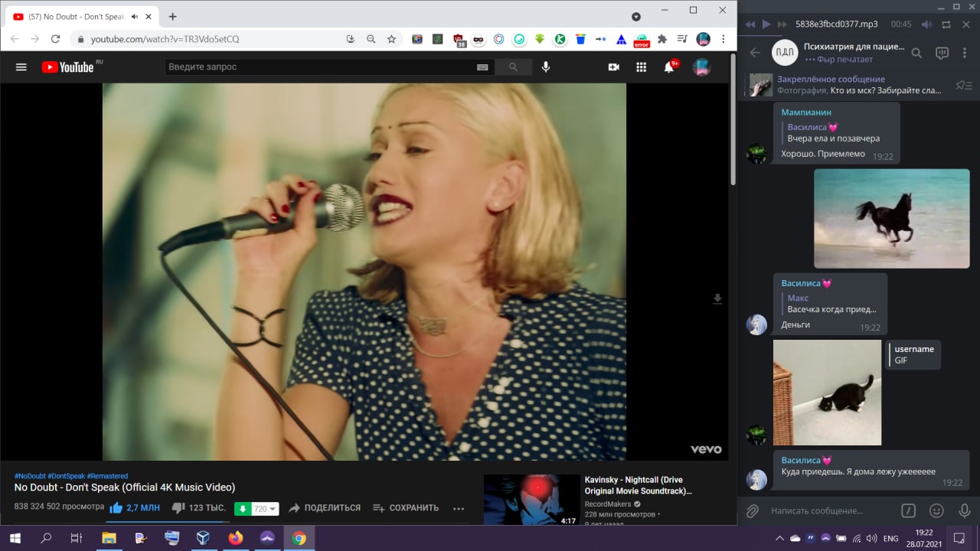Open Chrome profile dropdown arrow in title bar
This screenshot has height=551, width=980.
pos(636,16)
